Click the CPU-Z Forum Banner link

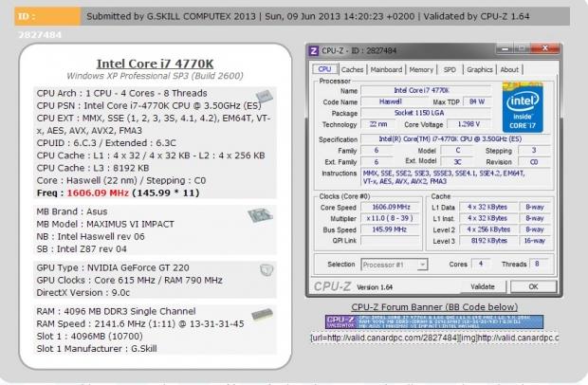click(434, 307)
